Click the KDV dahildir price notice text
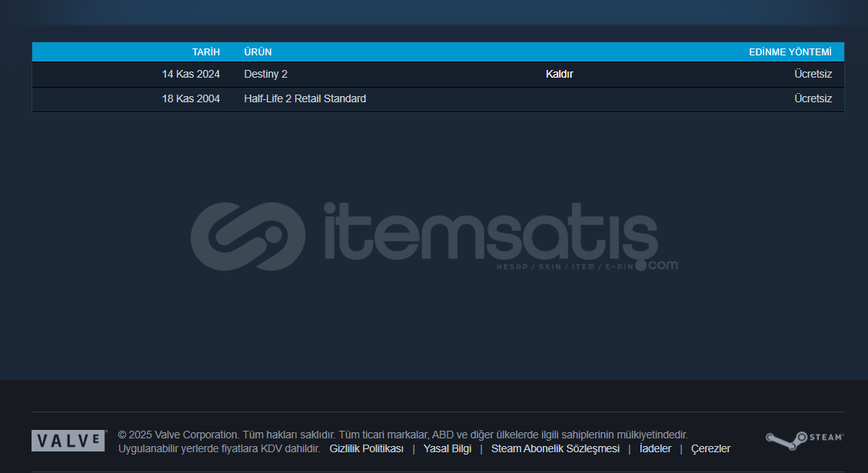 pyautogui.click(x=219, y=448)
